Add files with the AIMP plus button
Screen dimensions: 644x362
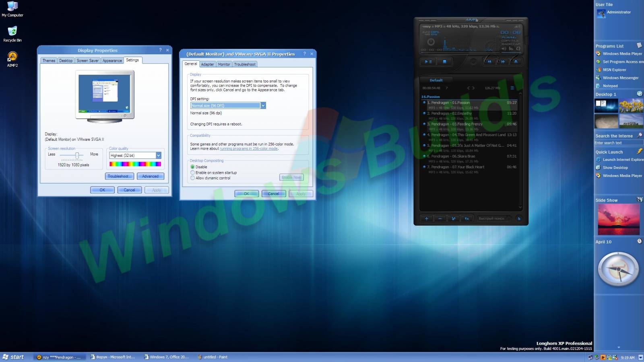[x=427, y=218]
